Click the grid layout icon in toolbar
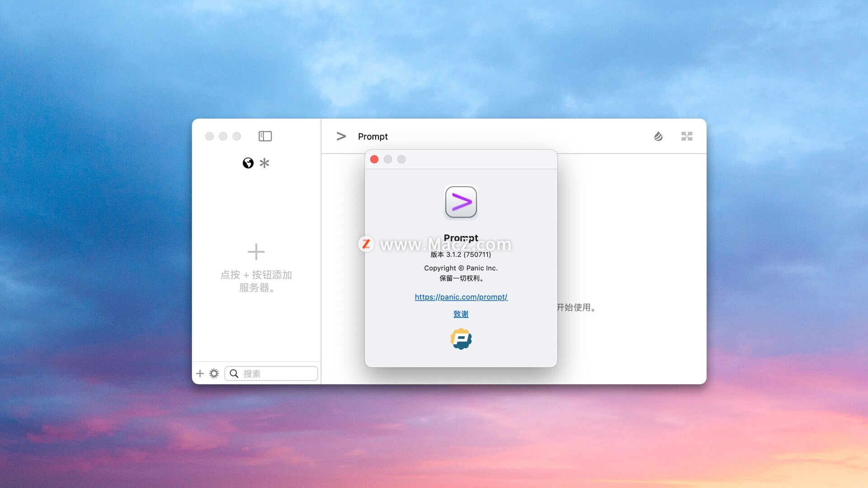The width and height of the screenshot is (868, 488). [687, 136]
